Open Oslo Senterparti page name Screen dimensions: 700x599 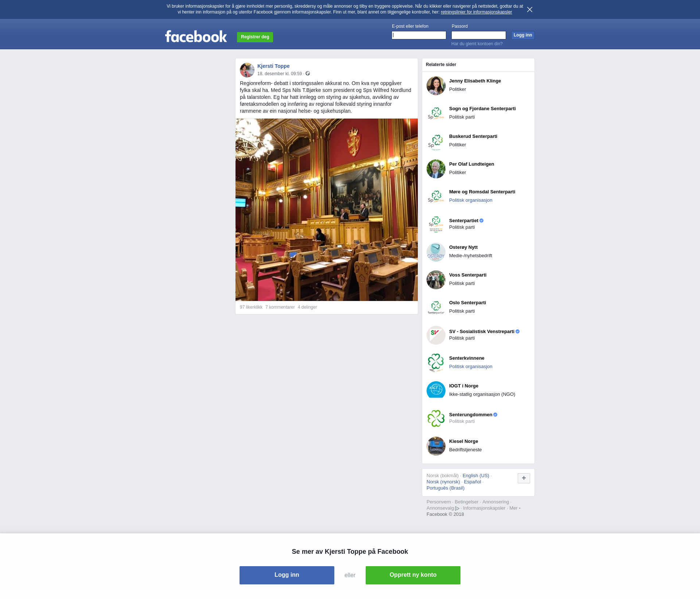tap(467, 303)
